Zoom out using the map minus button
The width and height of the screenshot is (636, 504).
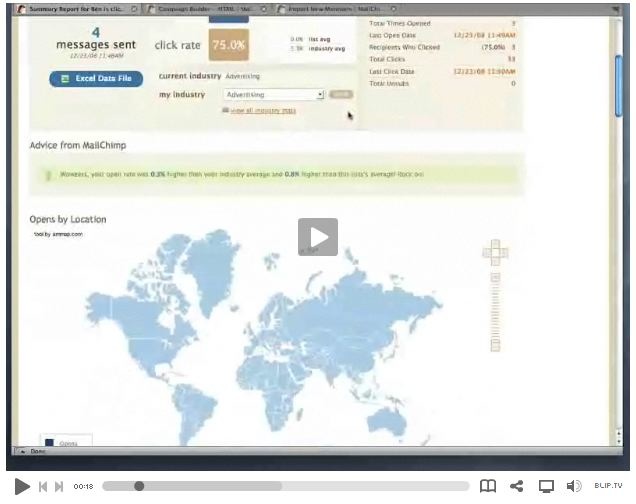click(495, 346)
